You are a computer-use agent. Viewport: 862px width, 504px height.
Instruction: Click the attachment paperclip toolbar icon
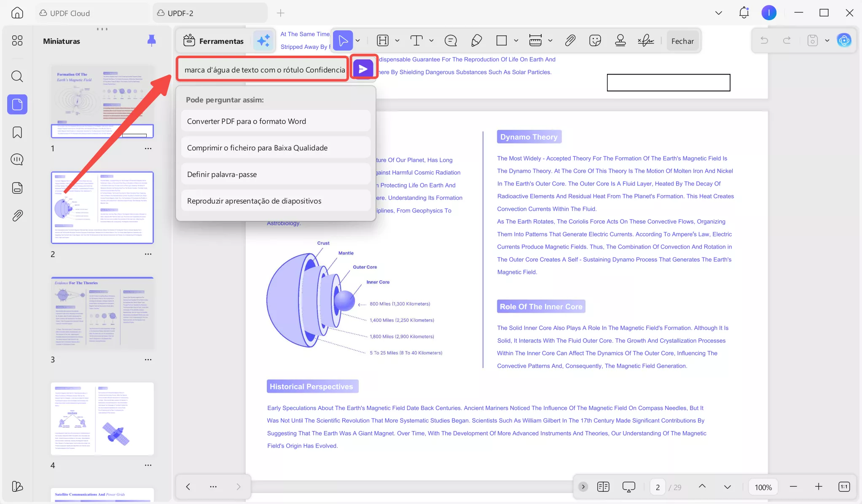(x=570, y=41)
